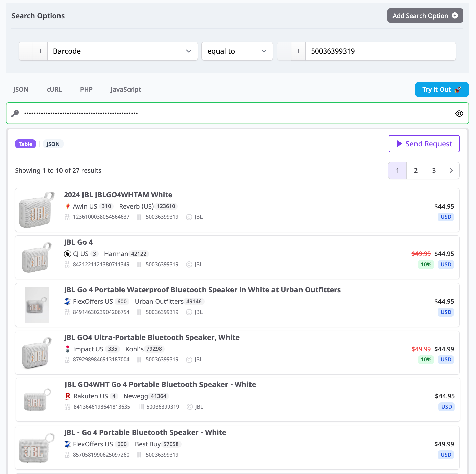Viewport: 476px width, 474px height.
Task: Click the Kohl's 79298 merchant label
Action: (145, 349)
